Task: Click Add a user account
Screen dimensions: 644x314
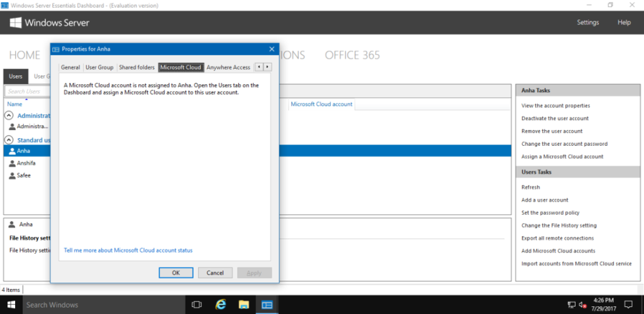Action: [545, 200]
